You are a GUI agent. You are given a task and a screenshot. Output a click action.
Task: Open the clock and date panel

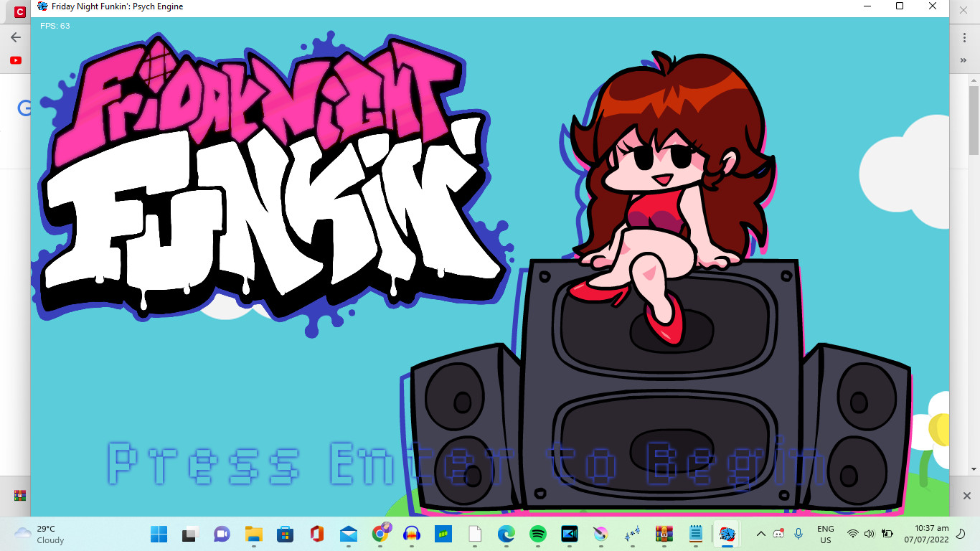click(x=926, y=534)
